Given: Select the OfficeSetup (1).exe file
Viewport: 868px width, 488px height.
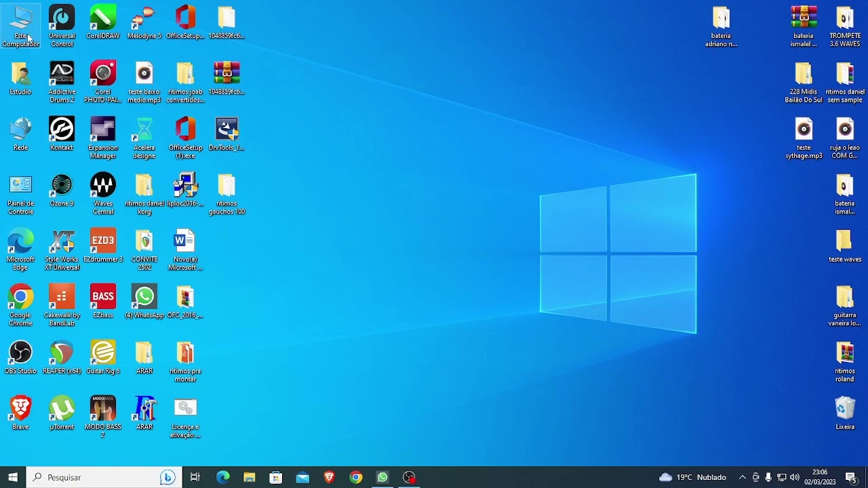Looking at the screenshot, I should (185, 138).
